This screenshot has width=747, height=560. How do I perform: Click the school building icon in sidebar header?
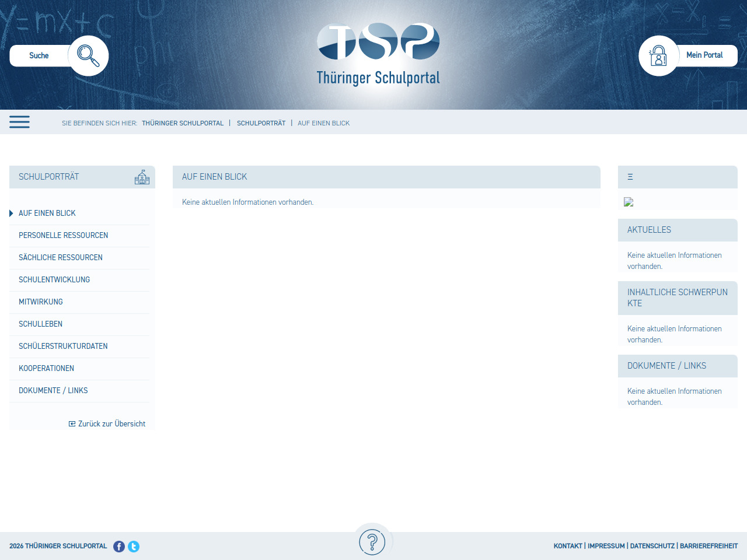click(x=142, y=177)
